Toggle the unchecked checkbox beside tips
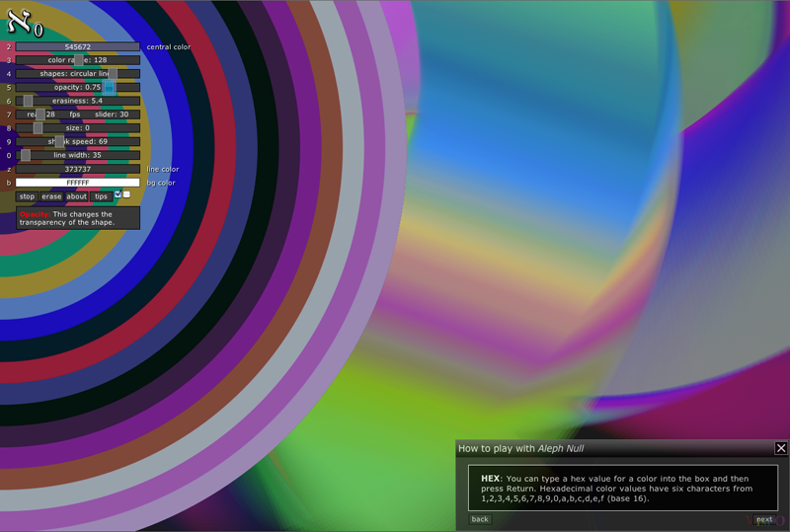 (x=126, y=194)
